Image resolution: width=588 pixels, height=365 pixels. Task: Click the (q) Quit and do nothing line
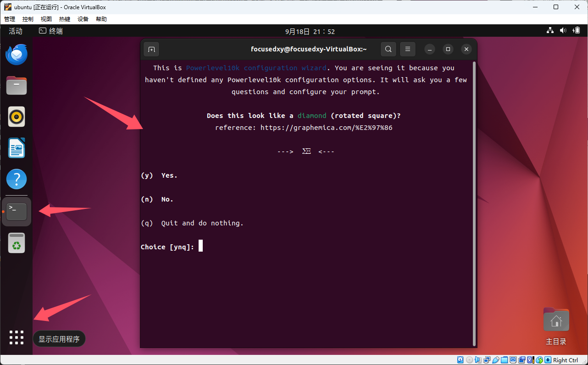pyautogui.click(x=192, y=223)
